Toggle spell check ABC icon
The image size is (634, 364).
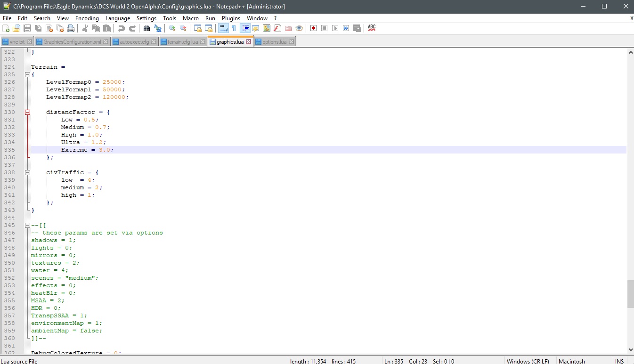pos(372,28)
